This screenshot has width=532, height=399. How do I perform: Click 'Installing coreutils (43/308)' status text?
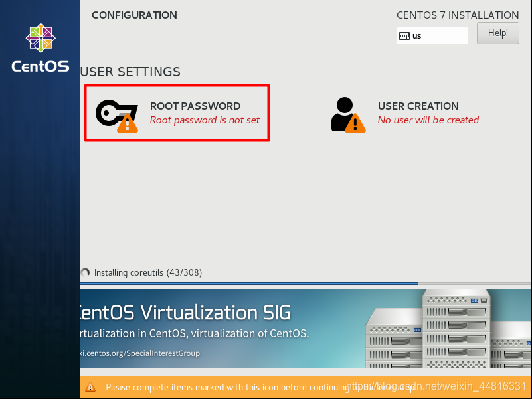pyautogui.click(x=148, y=272)
